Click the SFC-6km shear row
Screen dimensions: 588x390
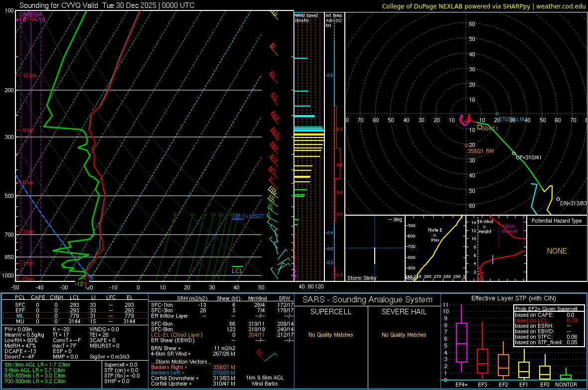coord(222,324)
